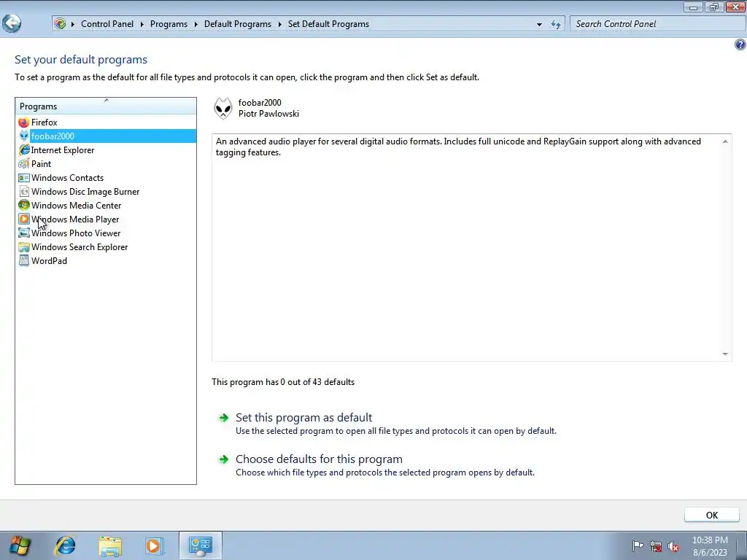
Task: Click Windows Search Explorer icon
Action: click(x=24, y=246)
